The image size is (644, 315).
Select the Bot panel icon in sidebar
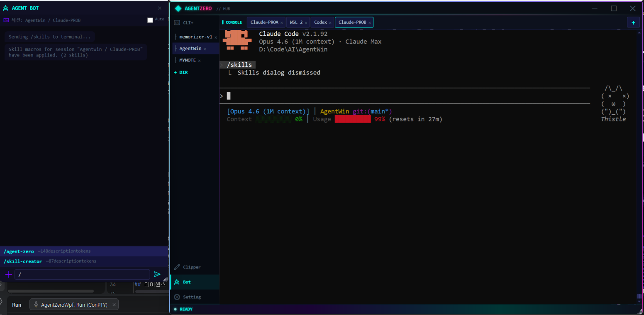[x=177, y=282]
